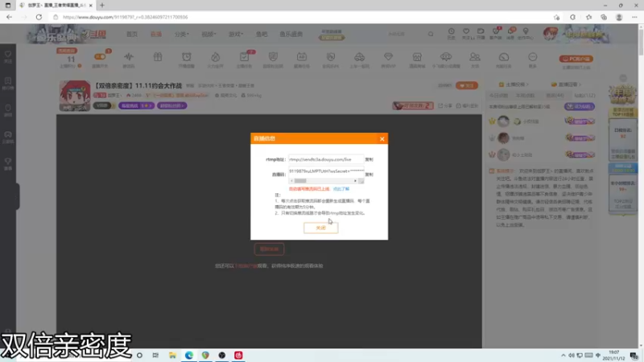This screenshot has height=362, width=644.
Task: Expand the 分类 navigation dropdown
Action: coord(182,34)
